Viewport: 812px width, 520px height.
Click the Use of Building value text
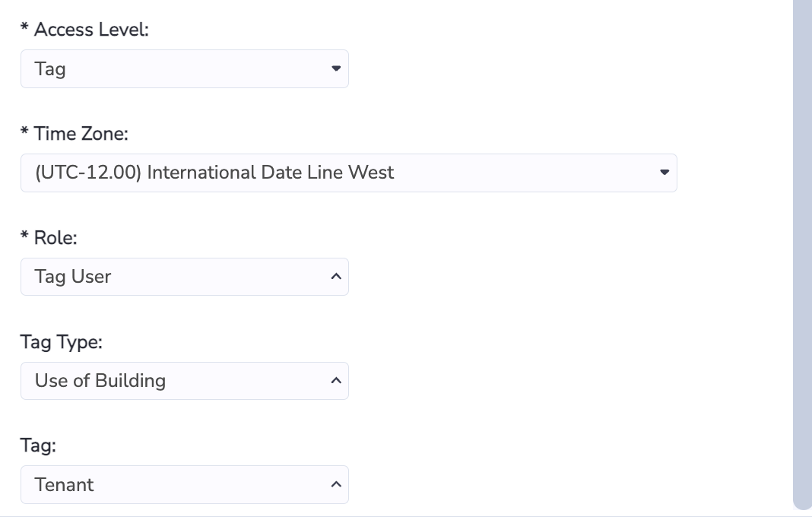click(100, 381)
